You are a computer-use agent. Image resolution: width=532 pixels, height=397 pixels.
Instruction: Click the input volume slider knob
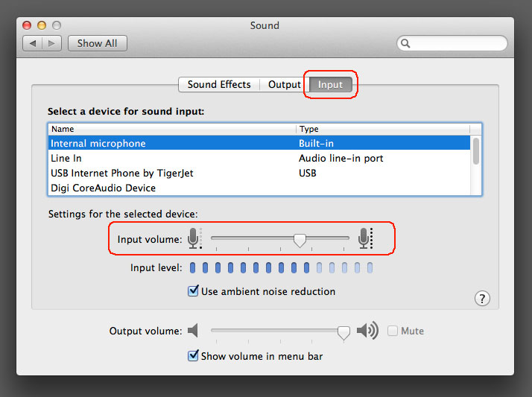pos(300,240)
